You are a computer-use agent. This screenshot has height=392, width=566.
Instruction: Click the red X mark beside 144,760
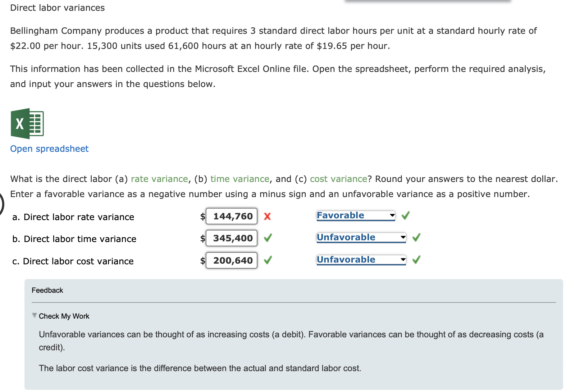tap(267, 216)
